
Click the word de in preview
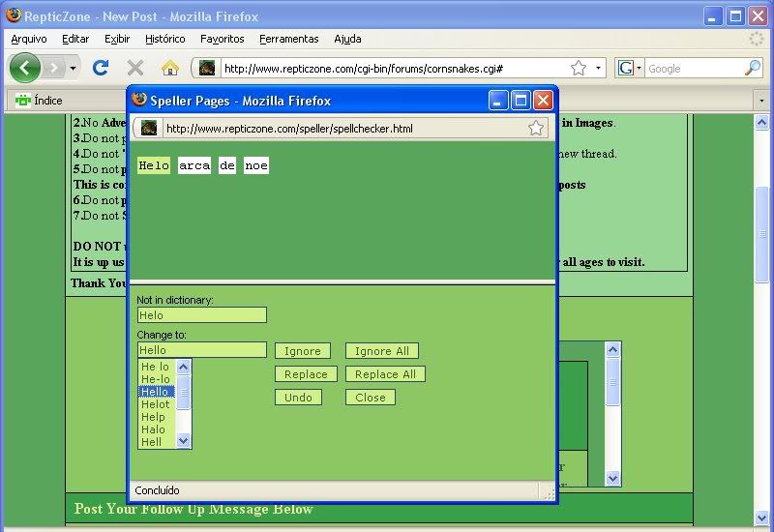(227, 165)
